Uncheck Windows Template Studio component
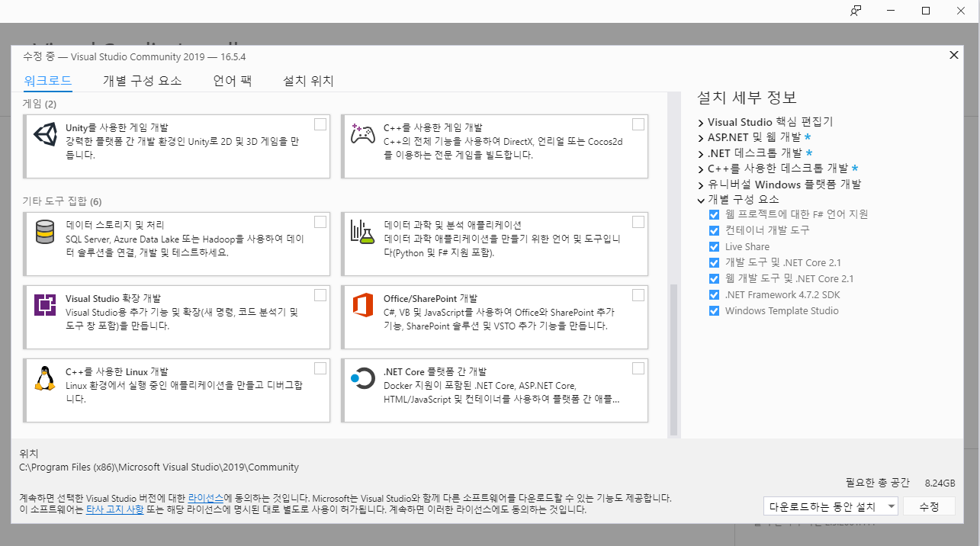980x546 pixels. [x=714, y=310]
